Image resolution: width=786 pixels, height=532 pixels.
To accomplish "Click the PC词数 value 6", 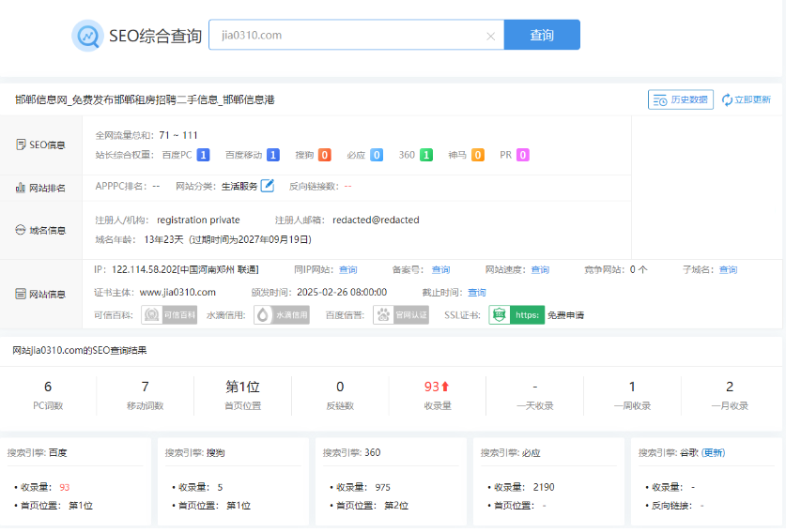I will click(x=48, y=387).
